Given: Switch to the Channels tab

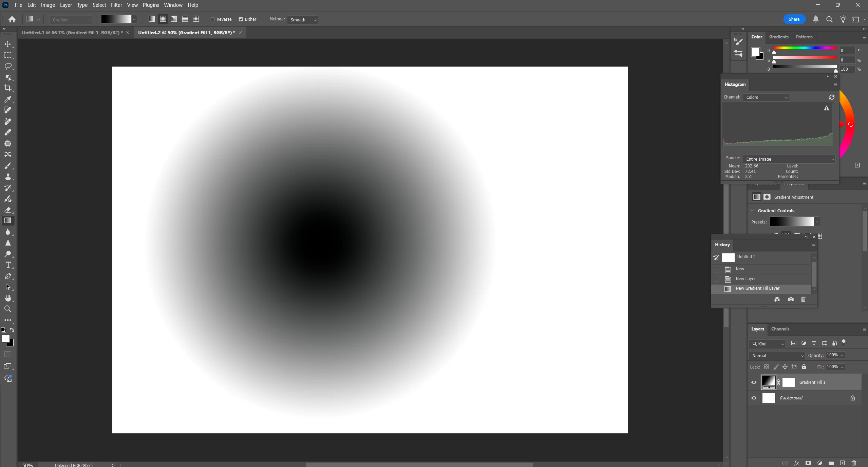Looking at the screenshot, I should pyautogui.click(x=780, y=329).
